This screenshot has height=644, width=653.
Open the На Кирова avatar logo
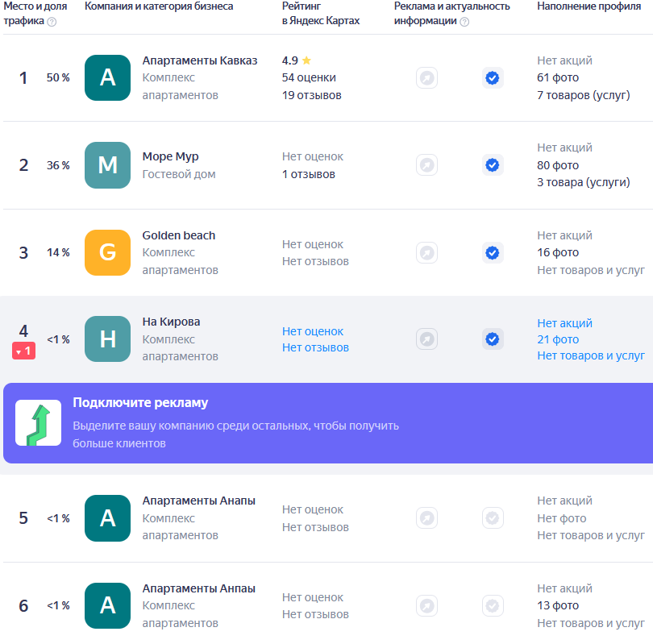click(107, 339)
